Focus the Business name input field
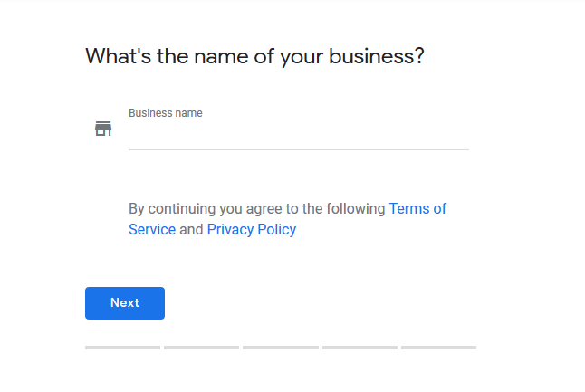The image size is (585, 392). (x=299, y=134)
